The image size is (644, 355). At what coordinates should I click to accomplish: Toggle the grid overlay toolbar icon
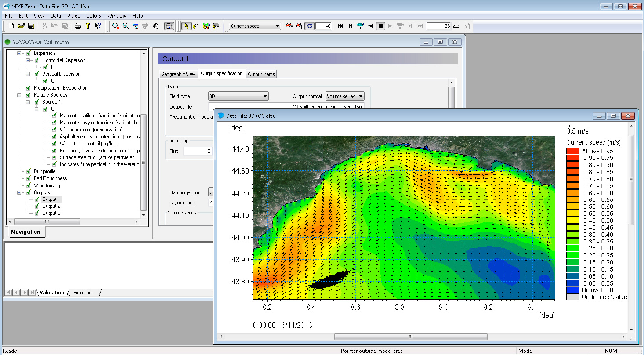coord(169,26)
